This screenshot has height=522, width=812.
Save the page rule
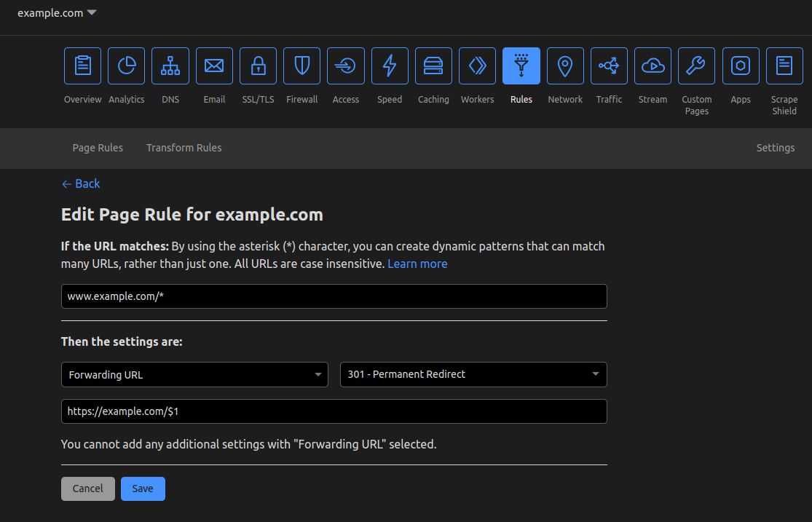pos(143,489)
